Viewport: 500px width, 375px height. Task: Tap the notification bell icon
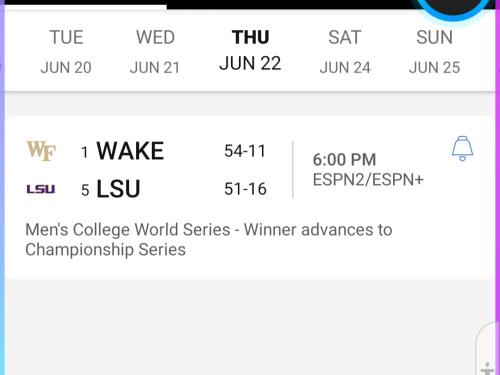(x=462, y=148)
